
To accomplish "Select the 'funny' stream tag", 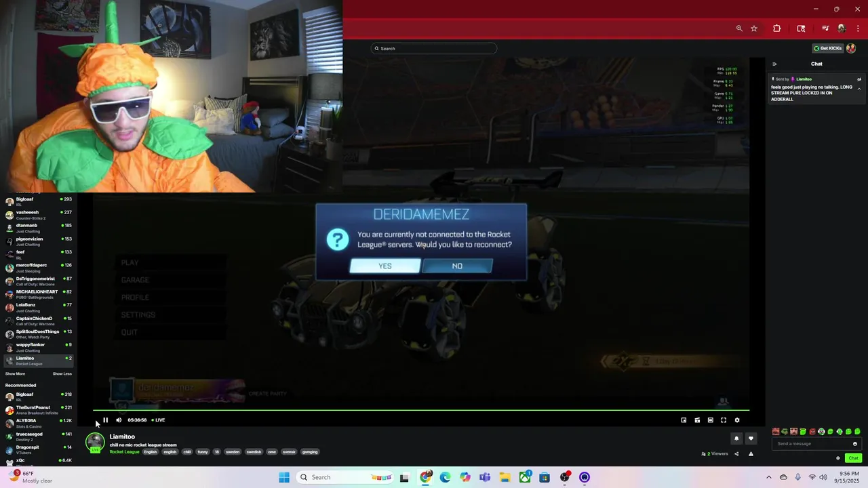I will [203, 452].
